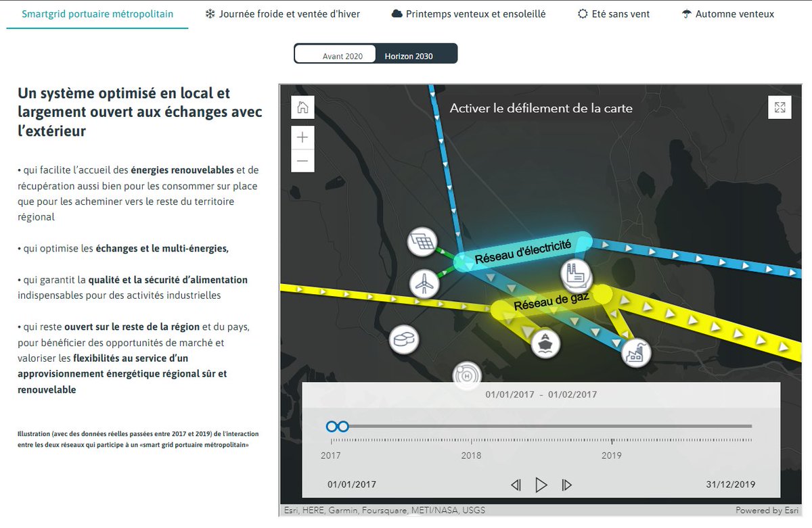Select the wind turbine icon on map
Screen dimensions: 812x528
(424, 283)
